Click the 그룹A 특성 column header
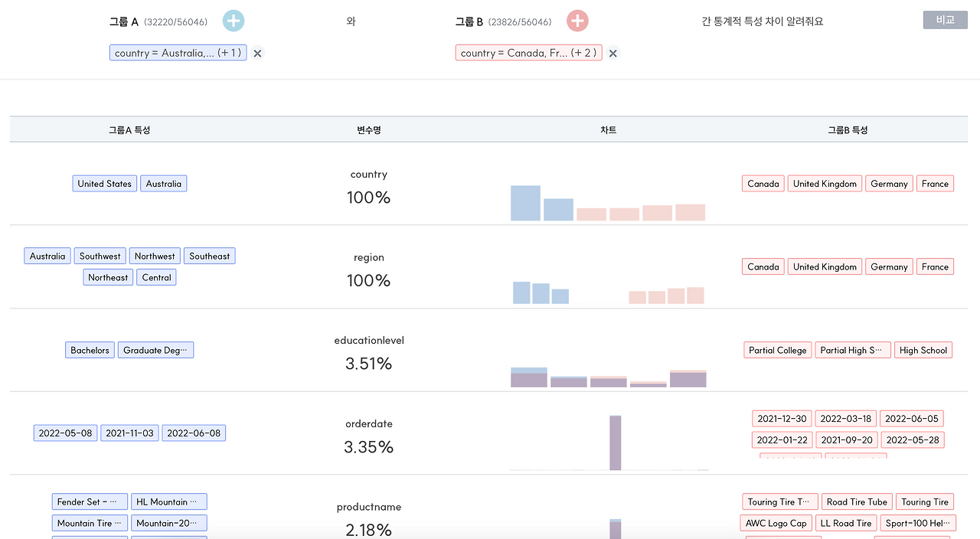Screen dimensions: 980x539 click(x=129, y=130)
